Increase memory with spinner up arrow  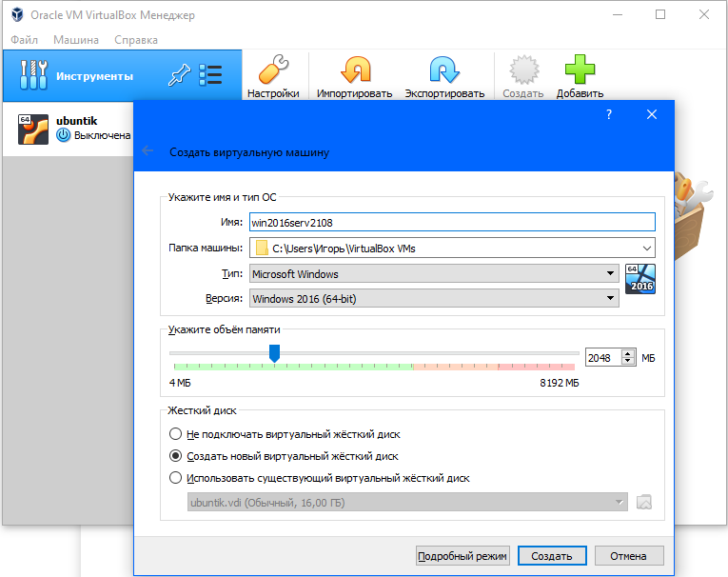tap(628, 353)
